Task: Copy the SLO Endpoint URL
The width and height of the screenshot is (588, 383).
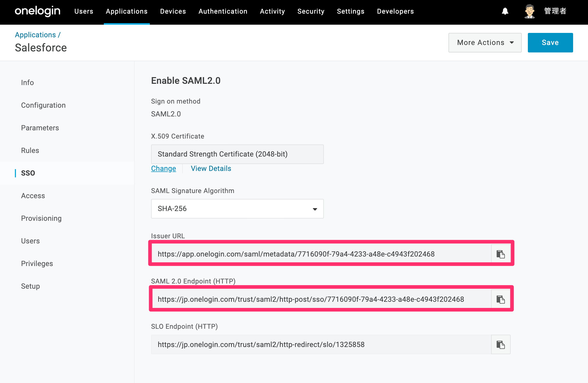Action: tap(501, 344)
